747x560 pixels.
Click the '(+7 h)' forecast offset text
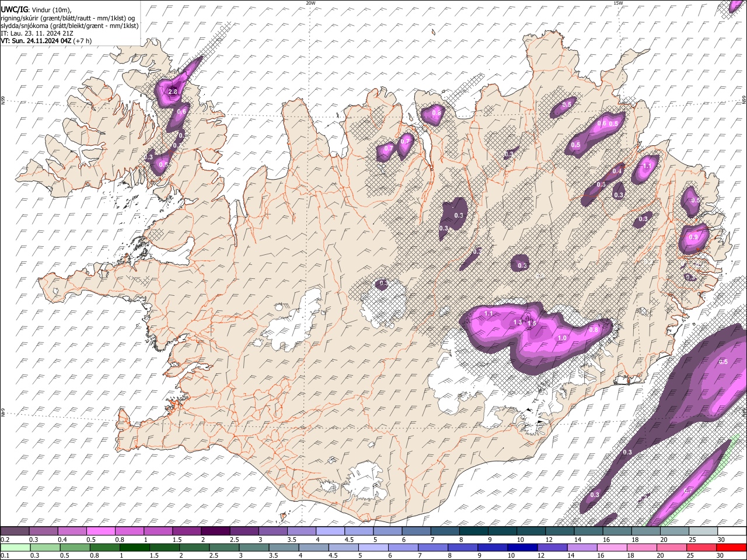tap(83, 41)
